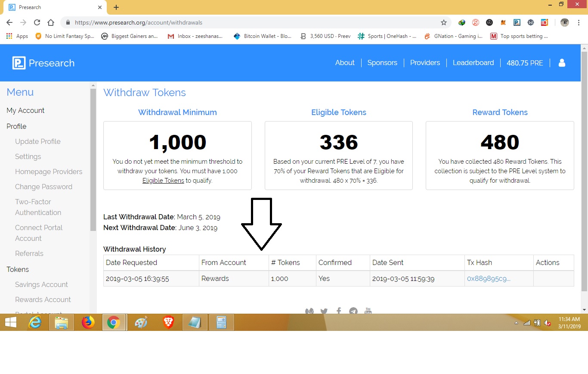588x374 pixels.
Task: Go back to the previous page
Action: click(9, 22)
